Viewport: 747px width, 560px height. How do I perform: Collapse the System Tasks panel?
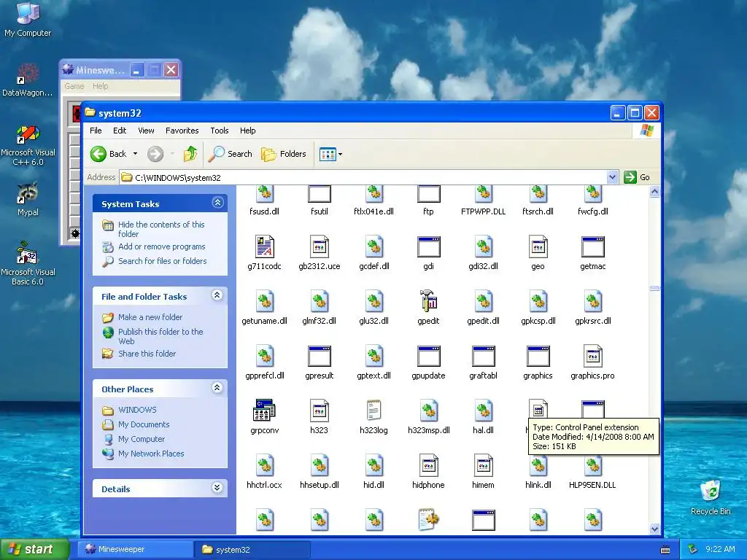pyautogui.click(x=217, y=203)
